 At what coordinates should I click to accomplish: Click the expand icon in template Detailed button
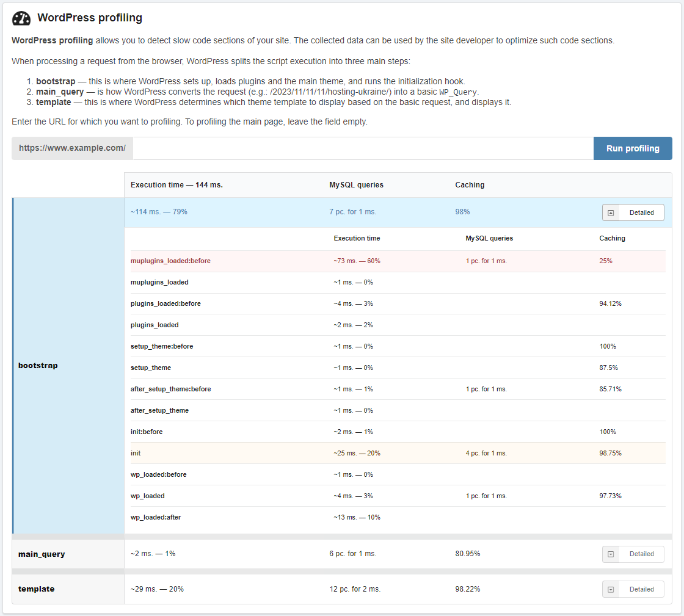tap(611, 590)
